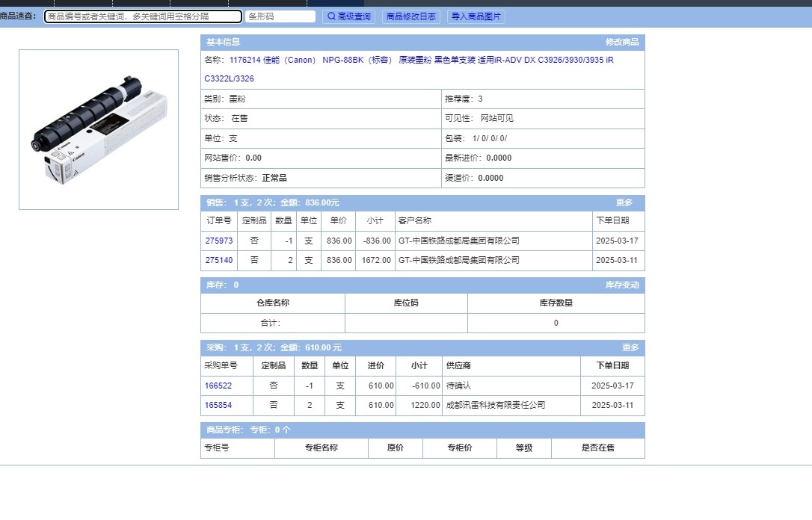Click the 订单号 column header
The image size is (812, 520).
pos(219,220)
